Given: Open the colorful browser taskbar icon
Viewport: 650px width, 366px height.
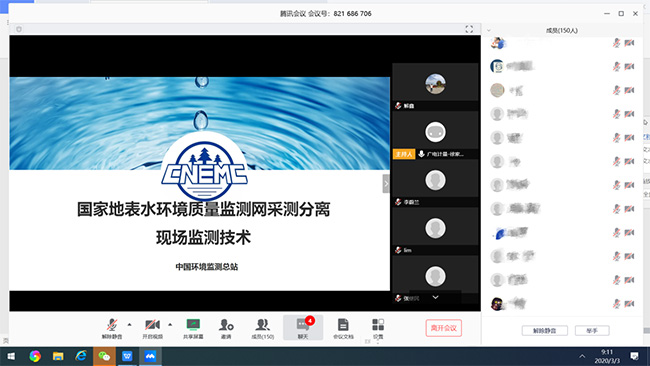Looking at the screenshot, I should 35,356.
